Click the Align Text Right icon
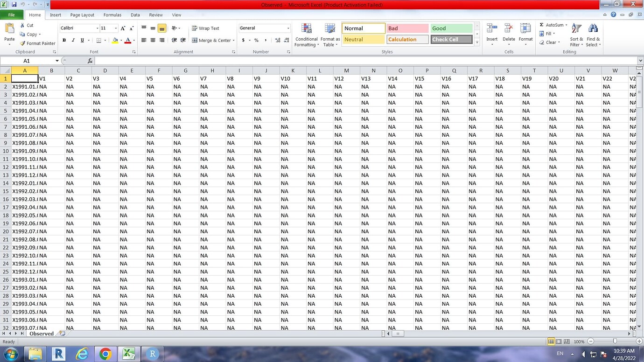This screenshot has width=644, height=362. click(x=162, y=41)
